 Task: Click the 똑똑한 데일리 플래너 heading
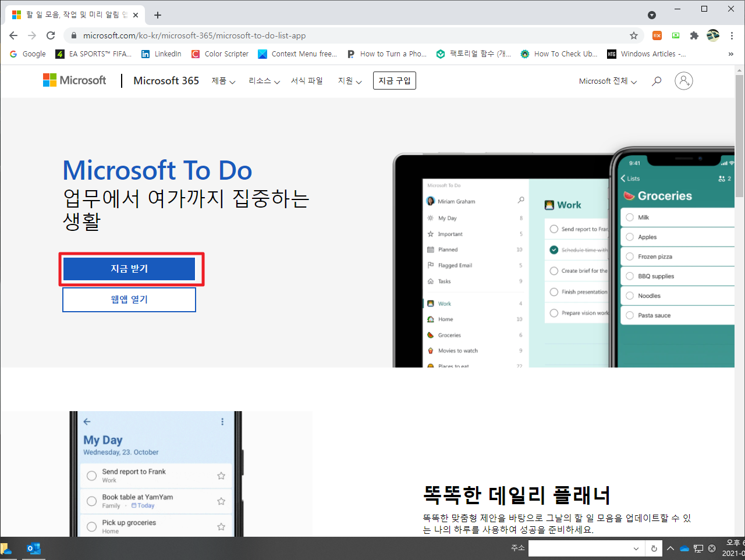tap(517, 495)
